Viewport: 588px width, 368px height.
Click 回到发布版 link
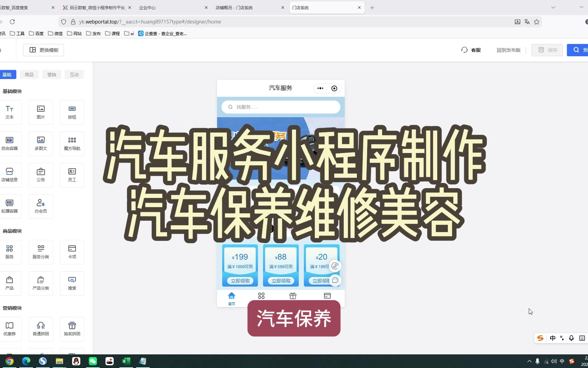pyautogui.click(x=508, y=50)
